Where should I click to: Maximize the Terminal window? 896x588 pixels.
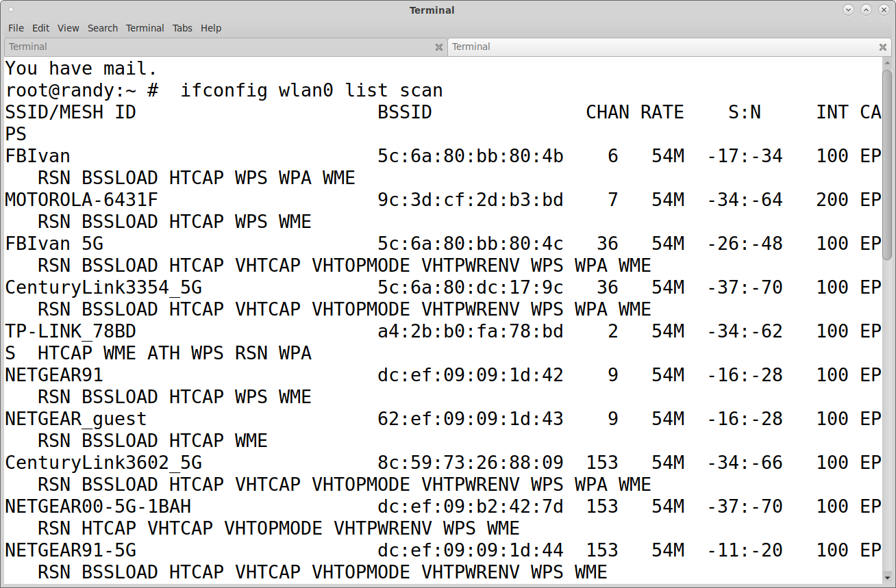[866, 10]
